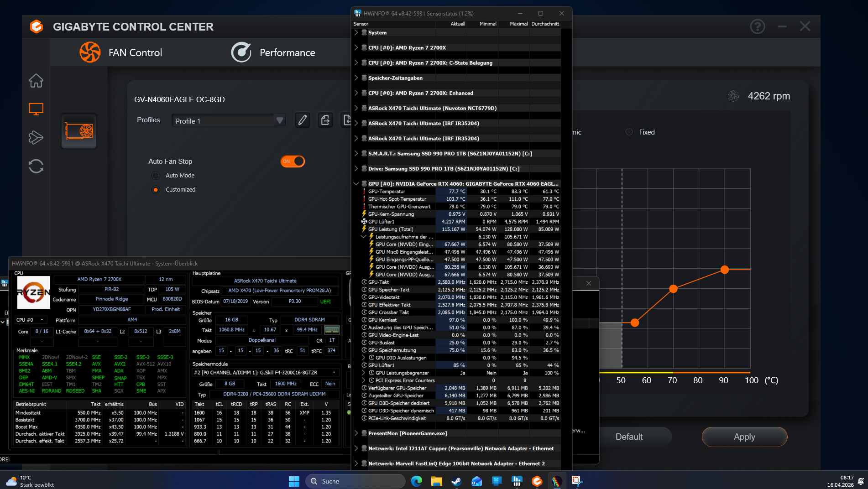The width and height of the screenshot is (868, 489).
Task: Switch to the Performance tab
Action: pyautogui.click(x=273, y=52)
